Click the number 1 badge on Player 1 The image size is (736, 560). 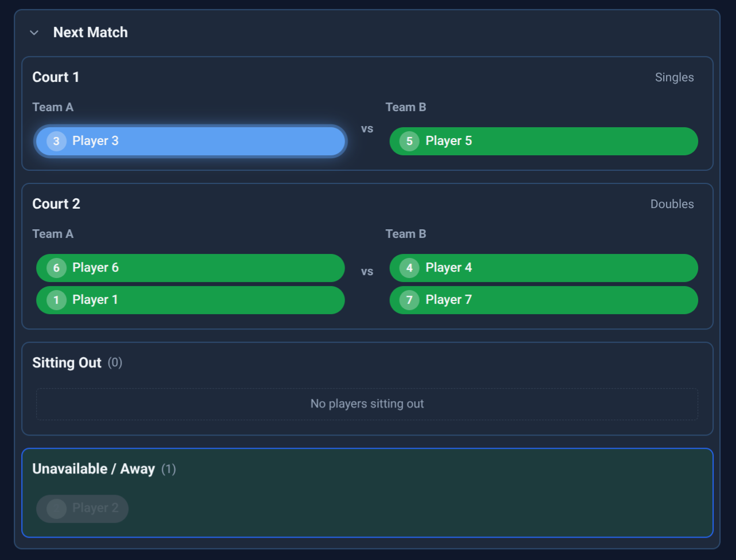(x=56, y=300)
